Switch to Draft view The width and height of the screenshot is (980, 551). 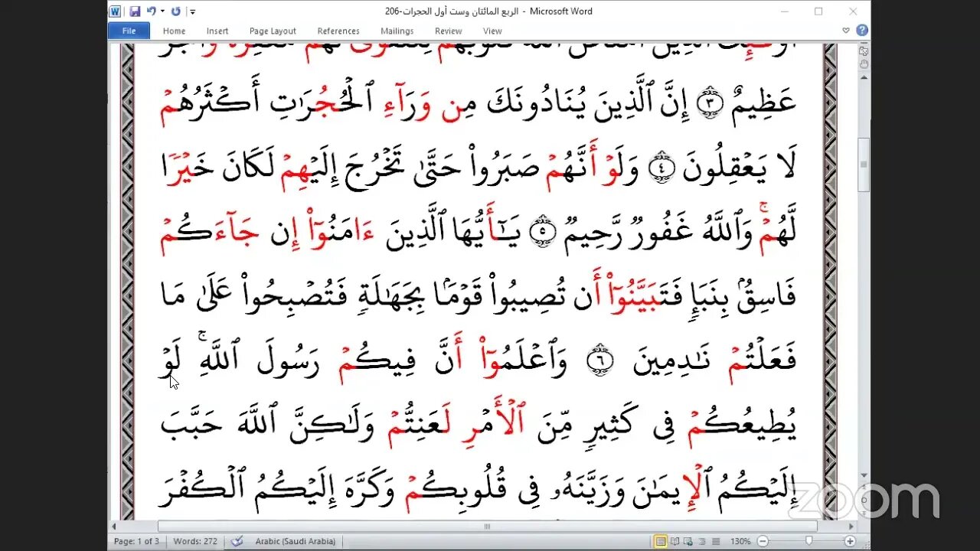(x=714, y=541)
